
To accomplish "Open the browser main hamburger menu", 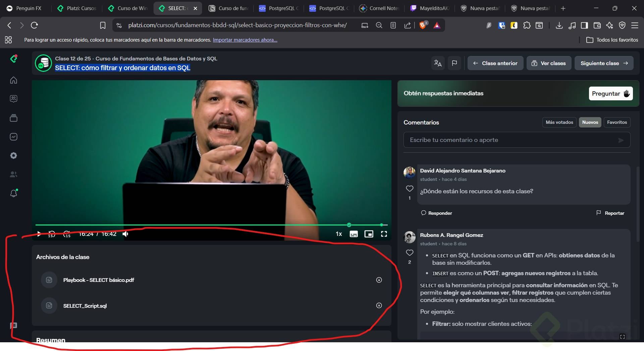I will point(635,25).
